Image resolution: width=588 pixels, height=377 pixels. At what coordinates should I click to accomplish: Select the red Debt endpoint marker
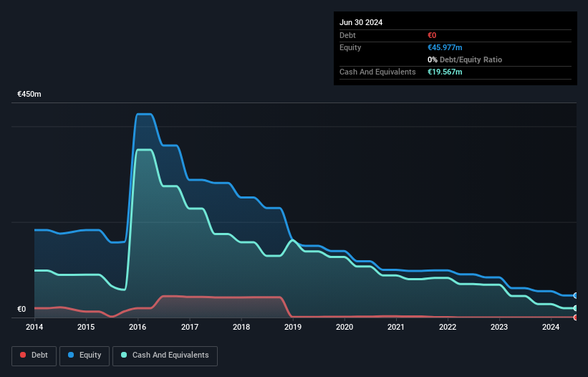pos(576,318)
